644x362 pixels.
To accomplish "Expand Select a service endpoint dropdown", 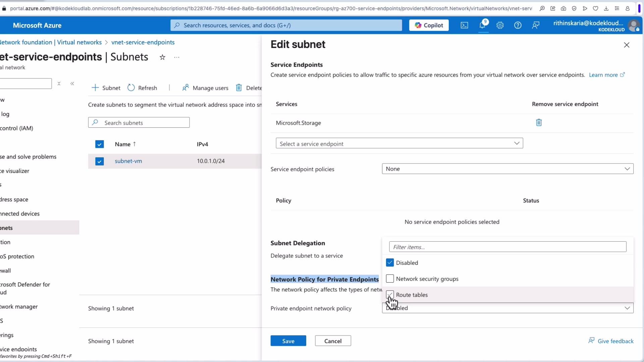I will click(399, 143).
